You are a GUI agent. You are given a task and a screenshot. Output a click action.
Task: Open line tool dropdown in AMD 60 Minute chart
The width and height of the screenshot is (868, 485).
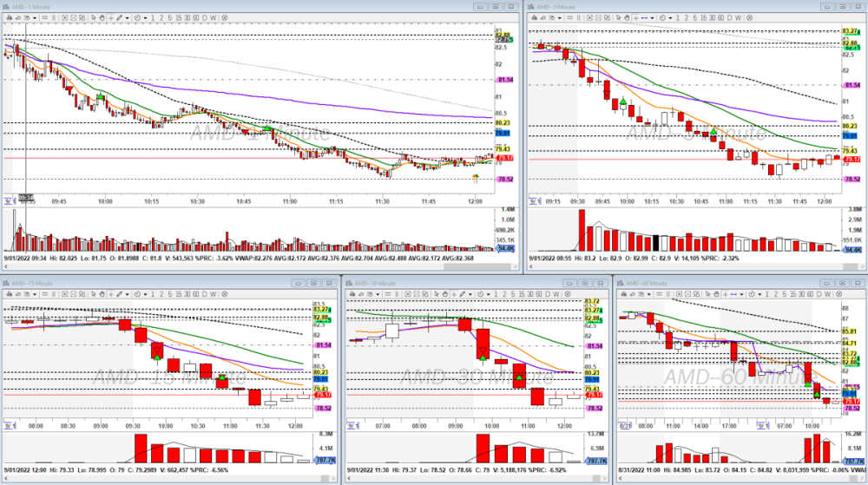click(742, 294)
